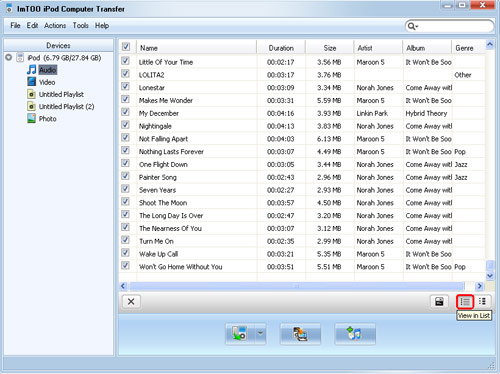Click the search magnifier dropdown icon
The height and width of the screenshot is (374, 500).
413,26
